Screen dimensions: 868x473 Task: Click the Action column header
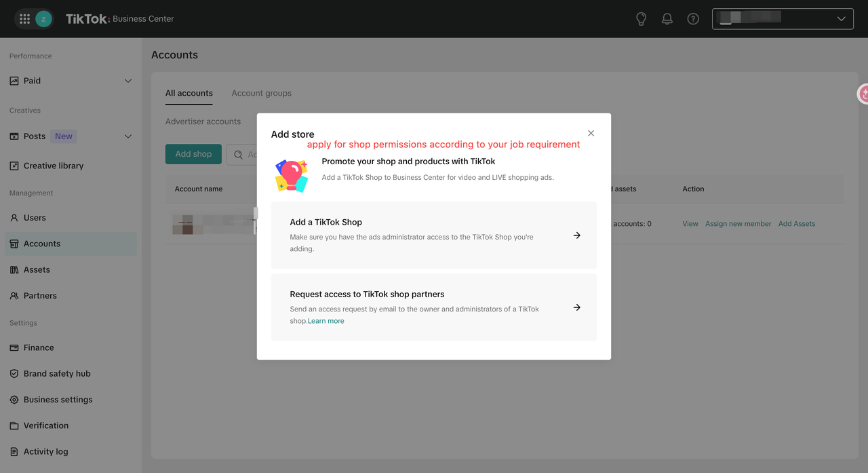click(693, 189)
